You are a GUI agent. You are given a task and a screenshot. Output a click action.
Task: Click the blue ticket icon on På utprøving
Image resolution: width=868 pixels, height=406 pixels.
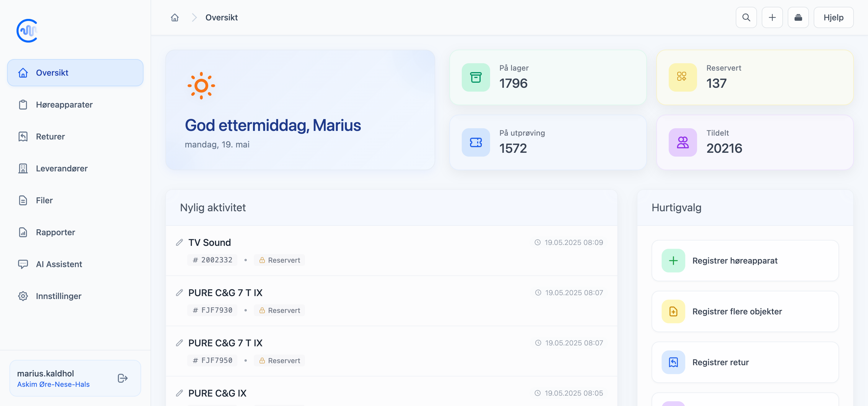click(x=475, y=142)
